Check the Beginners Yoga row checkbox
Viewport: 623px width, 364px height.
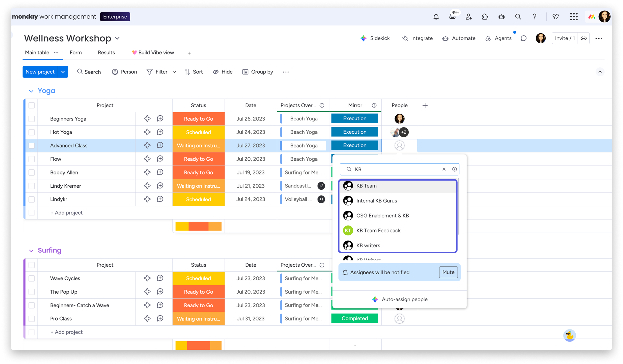[32, 119]
